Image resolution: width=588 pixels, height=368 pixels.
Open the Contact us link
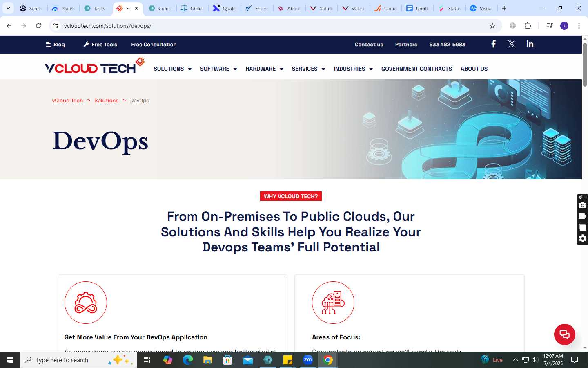(x=369, y=45)
